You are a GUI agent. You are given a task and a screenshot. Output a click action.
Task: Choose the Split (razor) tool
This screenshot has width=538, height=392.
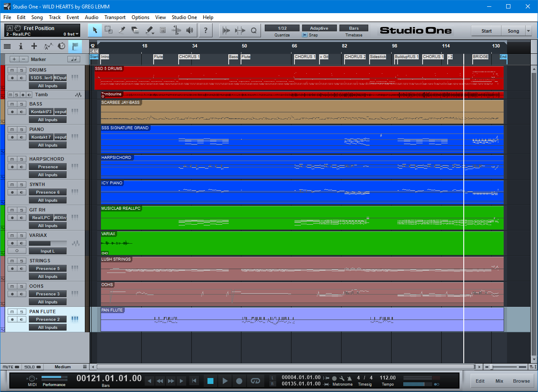click(122, 30)
